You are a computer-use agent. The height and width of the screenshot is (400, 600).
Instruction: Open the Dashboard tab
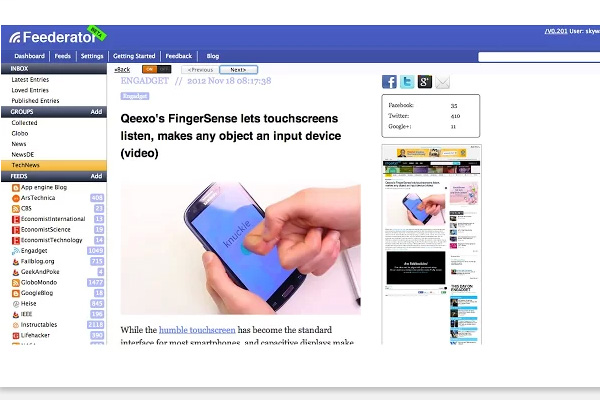[x=29, y=56]
